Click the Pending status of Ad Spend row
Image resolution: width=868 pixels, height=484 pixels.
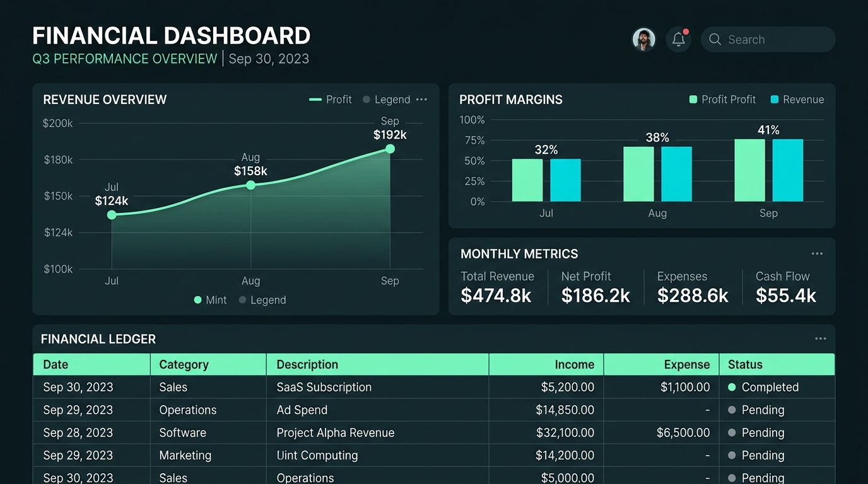(x=756, y=410)
